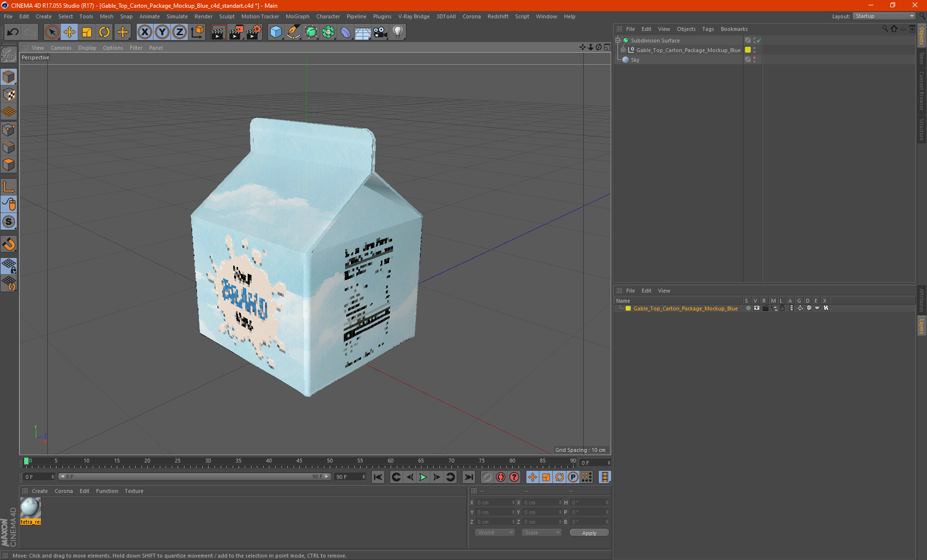Switch to Points mode icon
This screenshot has height=560, width=927.
(x=9, y=130)
